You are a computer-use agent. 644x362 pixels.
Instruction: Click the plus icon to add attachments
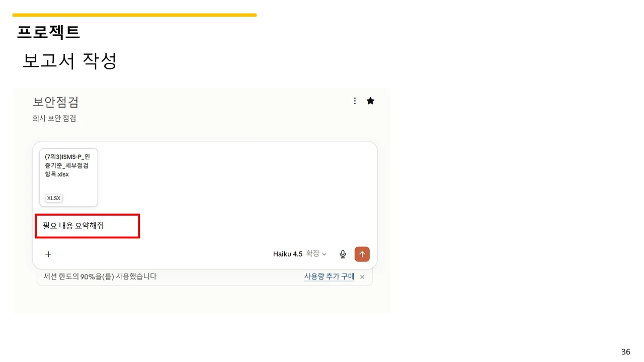tap(48, 254)
